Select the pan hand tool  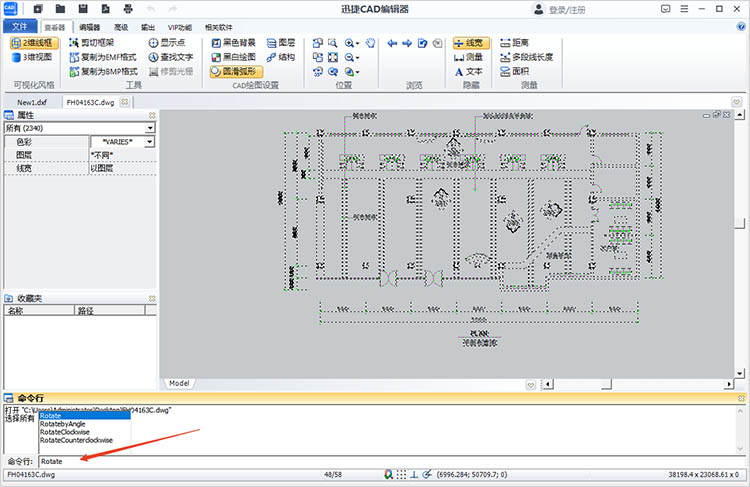370,43
